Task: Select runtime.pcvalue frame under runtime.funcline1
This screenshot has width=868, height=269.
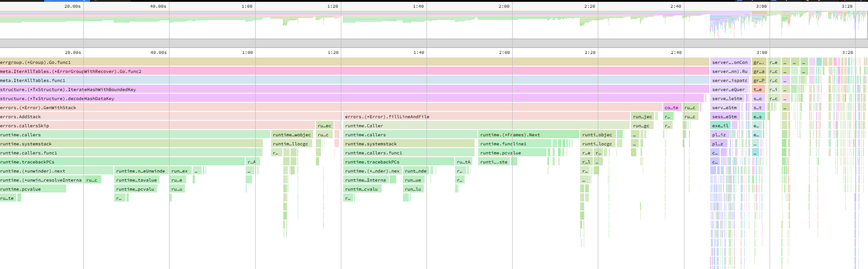Action: point(513,153)
